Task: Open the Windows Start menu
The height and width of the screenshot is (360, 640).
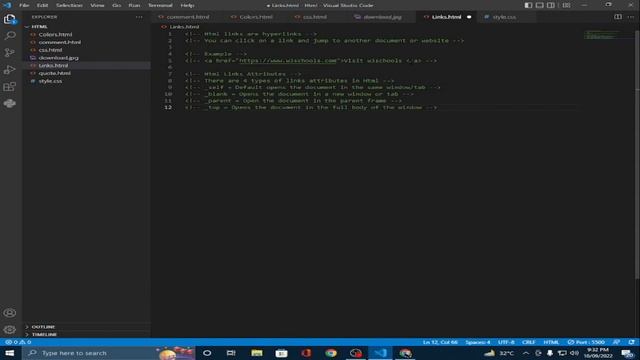Action: pyautogui.click(x=9, y=353)
